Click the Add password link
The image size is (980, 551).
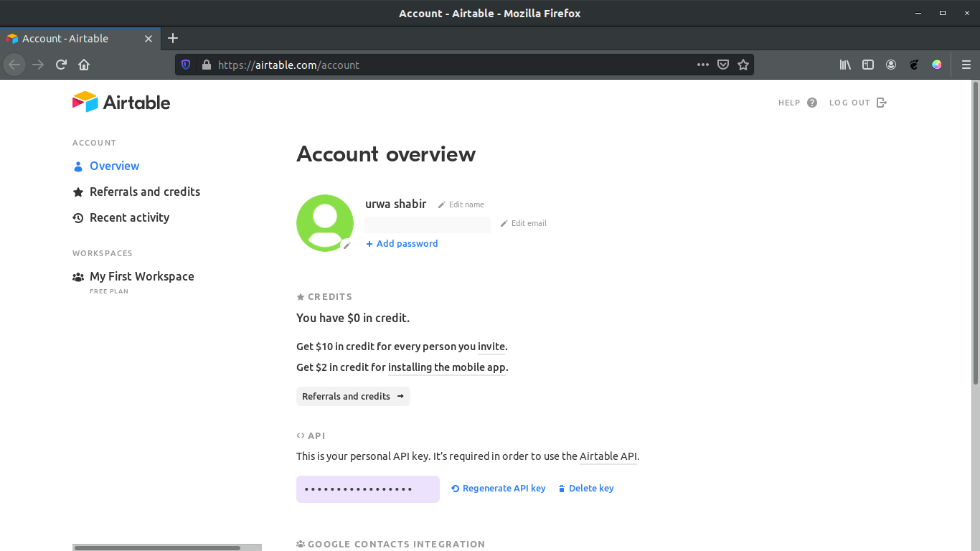tap(402, 244)
